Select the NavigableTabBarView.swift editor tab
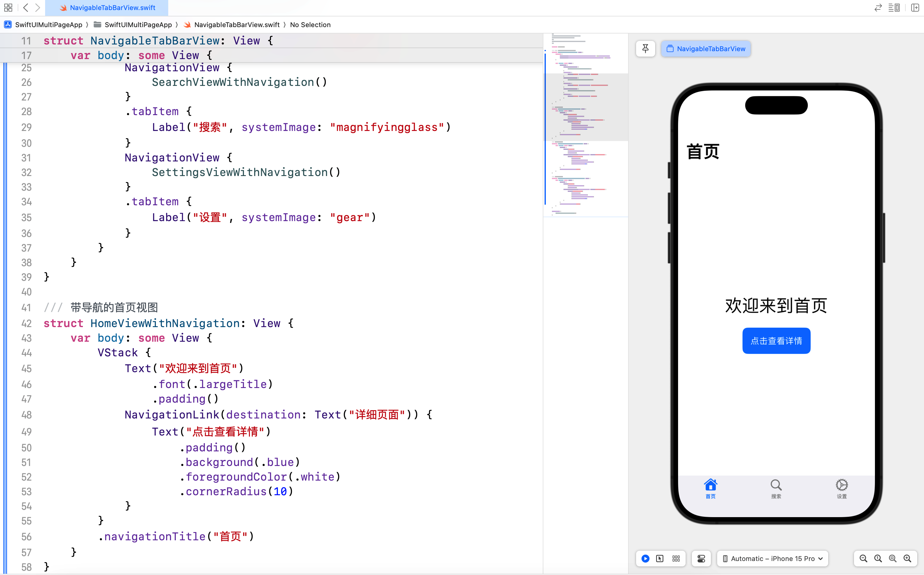This screenshot has height=575, width=924. pos(107,8)
